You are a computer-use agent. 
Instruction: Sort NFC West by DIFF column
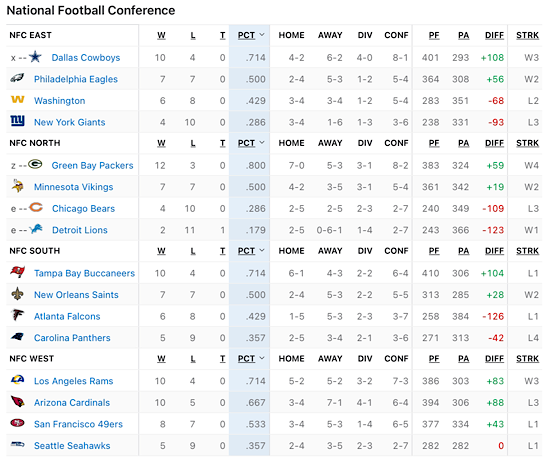pos(495,359)
